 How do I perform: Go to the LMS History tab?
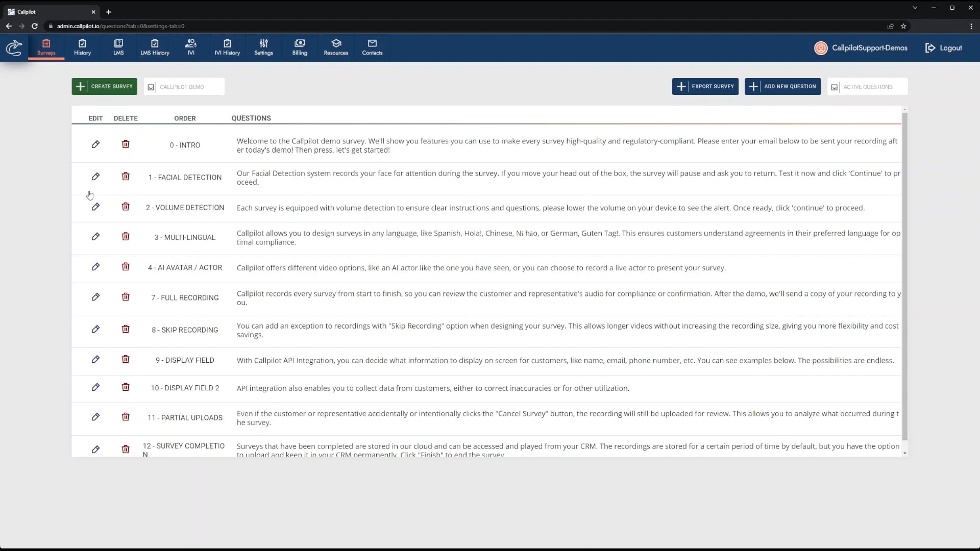pos(155,47)
